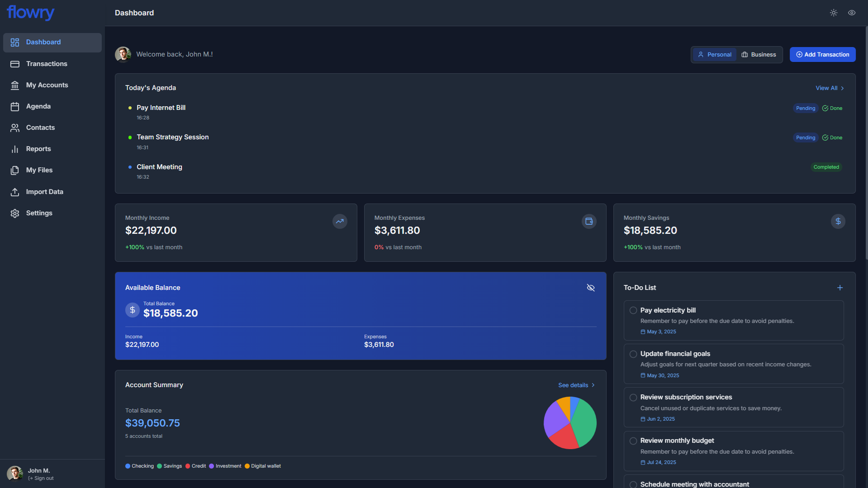Mark Pay Internet Bill as Done
Viewport: 868px width, 488px height.
[x=832, y=108]
